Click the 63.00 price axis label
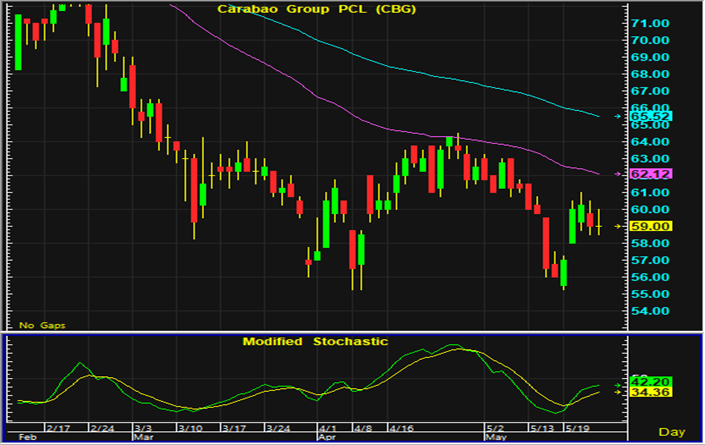Viewport: 705px width, 445px height. 650,159
